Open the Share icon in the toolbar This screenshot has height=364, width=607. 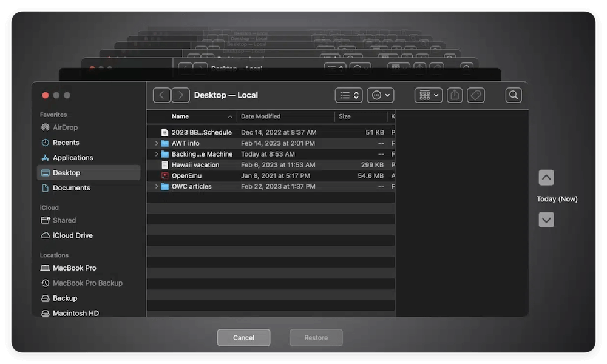tap(455, 95)
